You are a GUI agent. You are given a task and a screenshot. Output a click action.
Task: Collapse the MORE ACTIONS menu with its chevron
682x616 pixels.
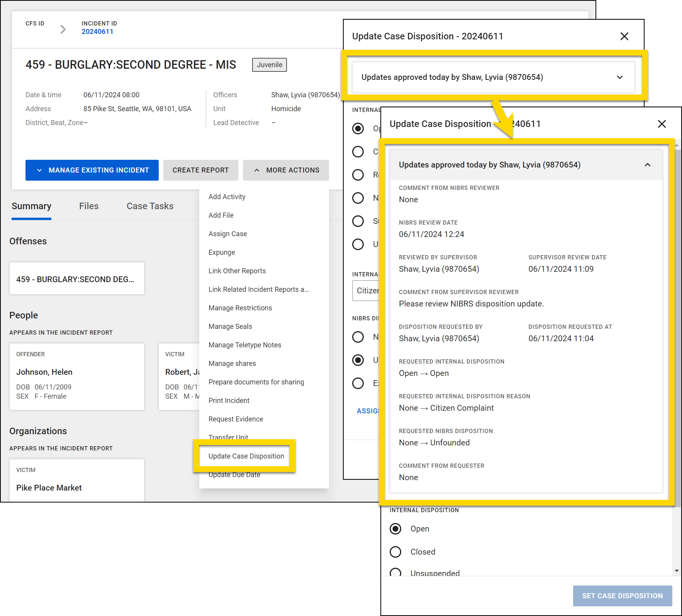click(257, 170)
